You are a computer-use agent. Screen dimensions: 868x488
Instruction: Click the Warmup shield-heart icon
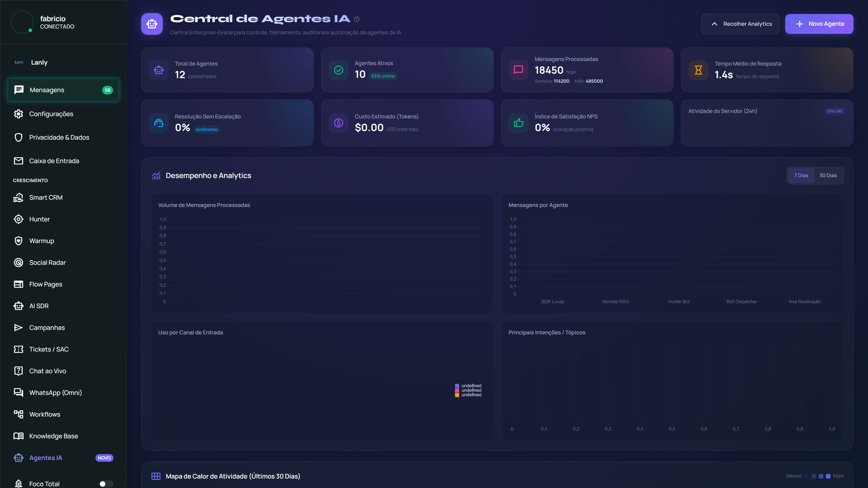coord(19,241)
